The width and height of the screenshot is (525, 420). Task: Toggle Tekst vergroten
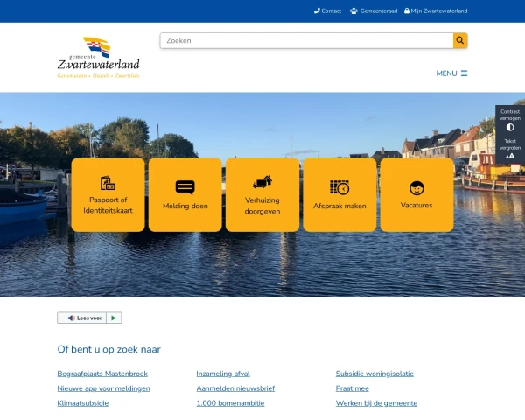coord(510,149)
